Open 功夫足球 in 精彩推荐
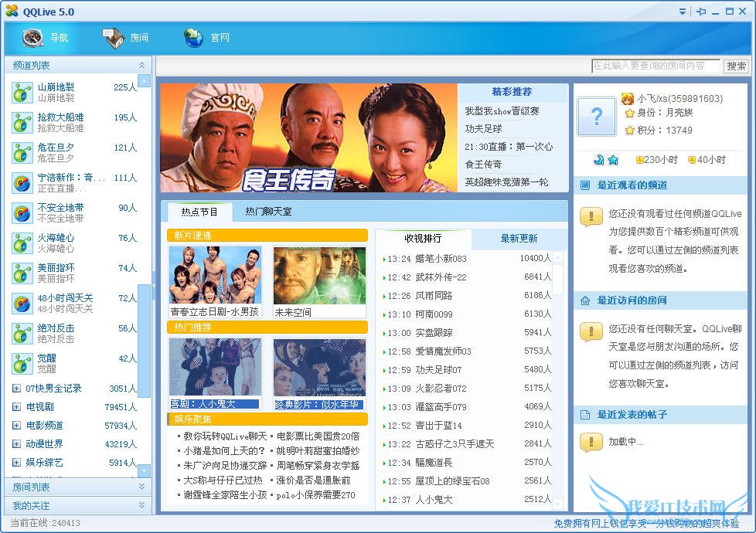 click(483, 129)
